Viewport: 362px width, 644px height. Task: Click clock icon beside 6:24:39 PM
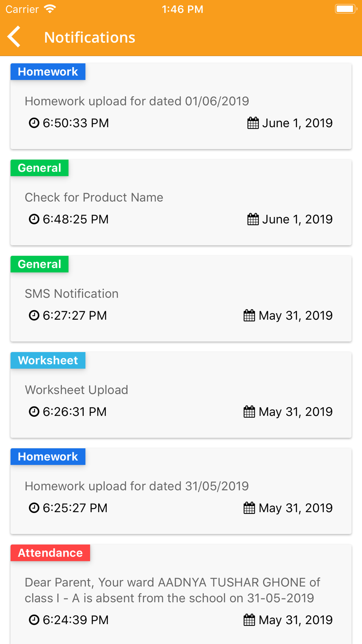click(34, 620)
